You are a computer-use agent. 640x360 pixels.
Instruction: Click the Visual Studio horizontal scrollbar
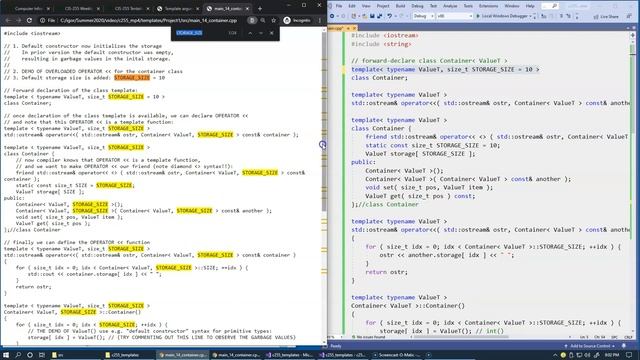point(460,337)
